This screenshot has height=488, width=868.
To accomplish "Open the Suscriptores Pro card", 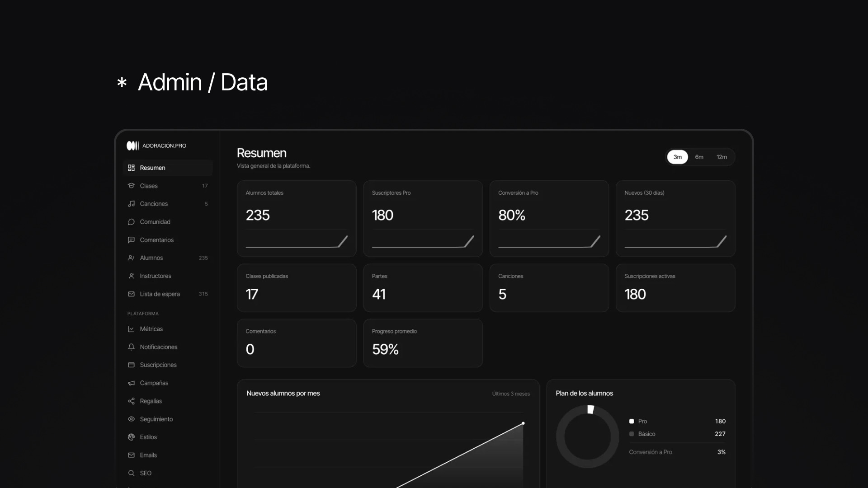I will (x=423, y=219).
